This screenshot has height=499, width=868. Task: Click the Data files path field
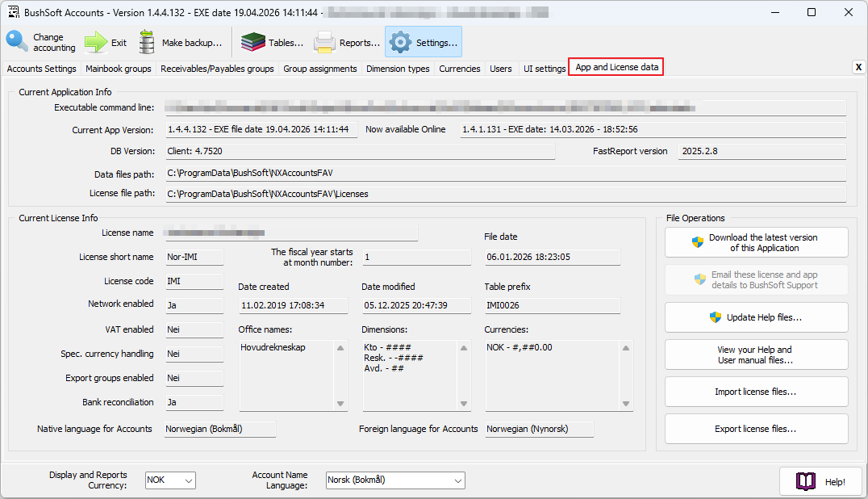click(506, 174)
